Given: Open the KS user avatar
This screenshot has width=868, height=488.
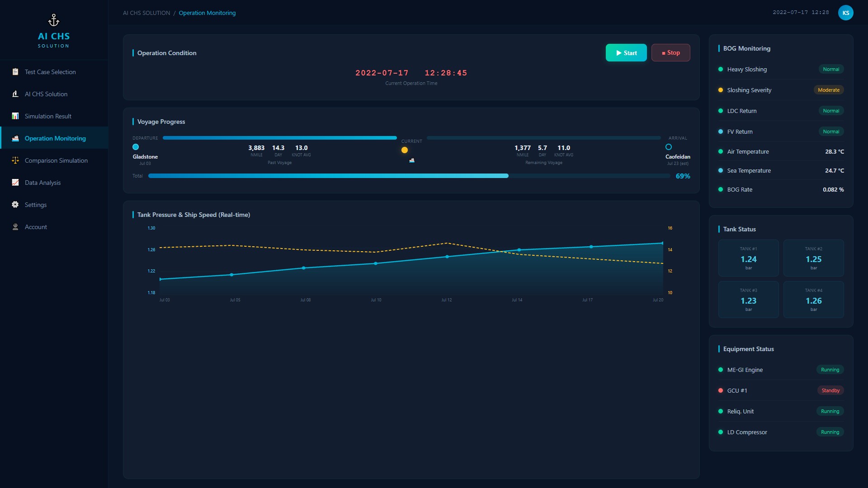Looking at the screenshot, I should tap(845, 13).
